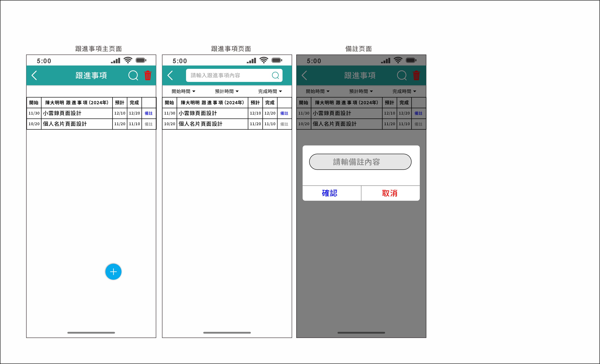Click dimmed trash icon on 備註 page
600x364 pixels.
tap(416, 75)
